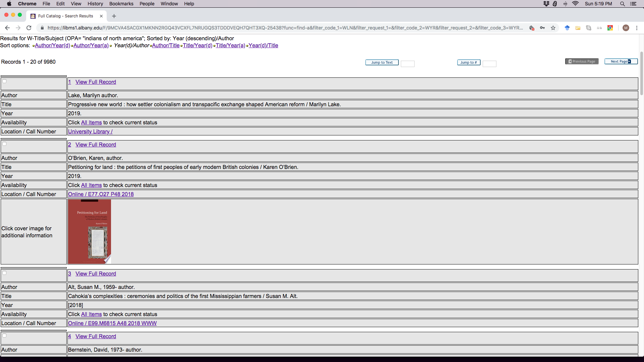Screen dimensions: 644x362
Task: Sort results by Author/Title
Action: (166, 46)
